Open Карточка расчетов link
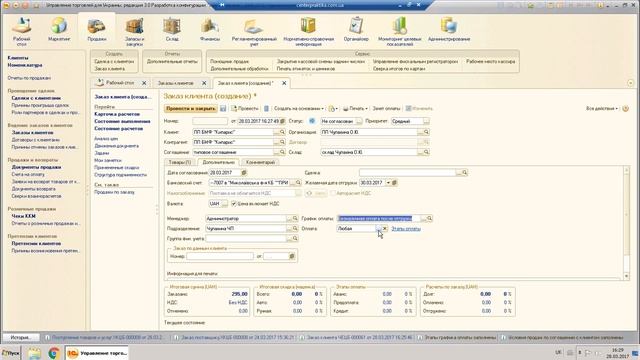Screen dimensions: 640x360 click(117, 114)
